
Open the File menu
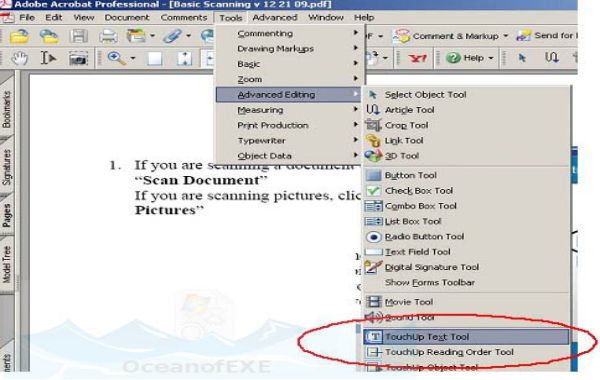(x=27, y=18)
